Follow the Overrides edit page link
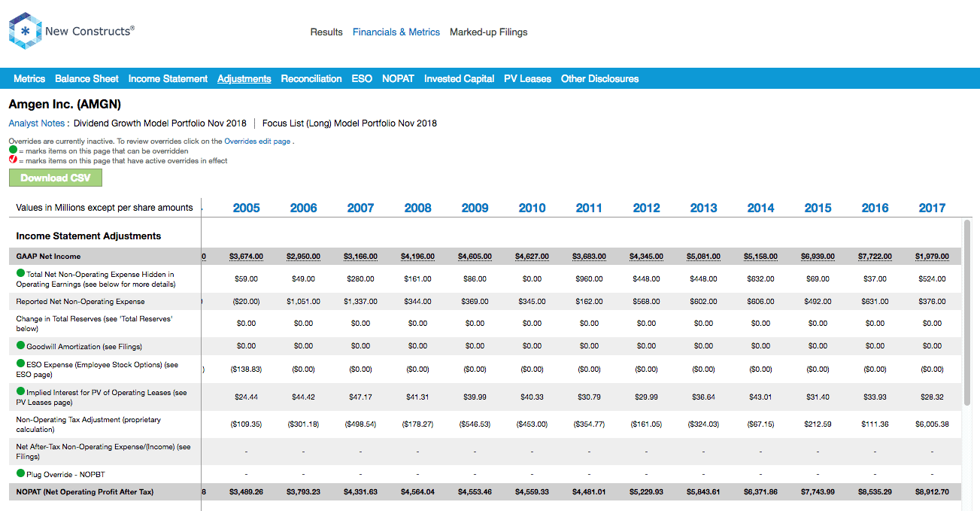 coord(257,141)
